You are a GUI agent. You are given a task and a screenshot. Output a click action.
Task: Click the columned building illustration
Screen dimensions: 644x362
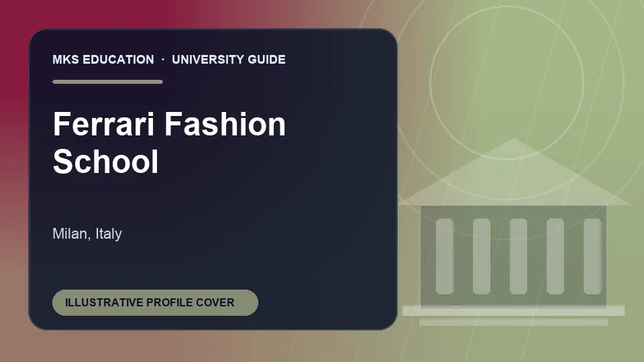coord(513,232)
